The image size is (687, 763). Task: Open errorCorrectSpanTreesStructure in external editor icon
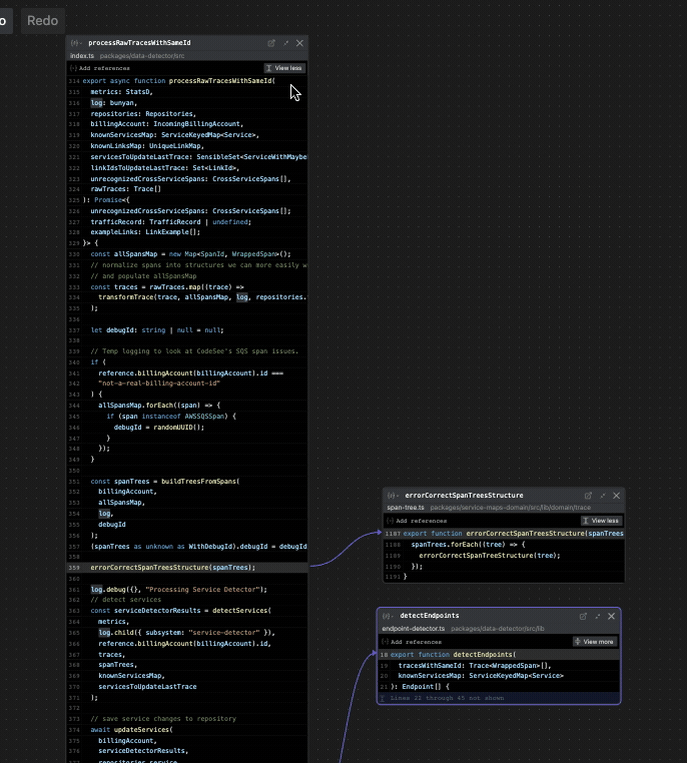(588, 495)
